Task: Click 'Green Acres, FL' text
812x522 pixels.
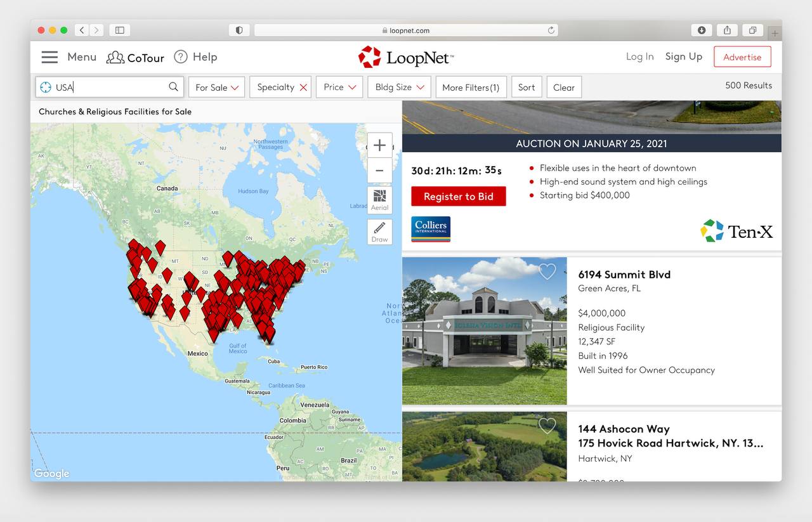Action: click(610, 288)
